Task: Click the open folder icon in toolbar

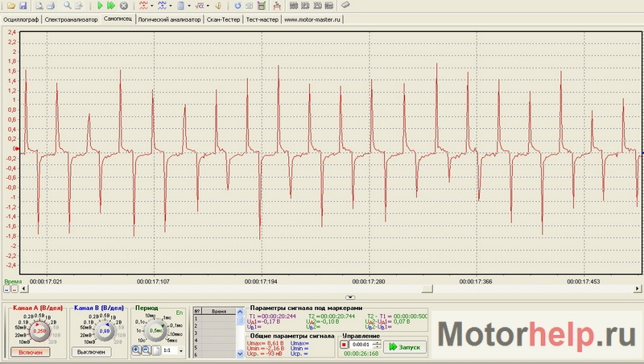Action: click(x=10, y=6)
